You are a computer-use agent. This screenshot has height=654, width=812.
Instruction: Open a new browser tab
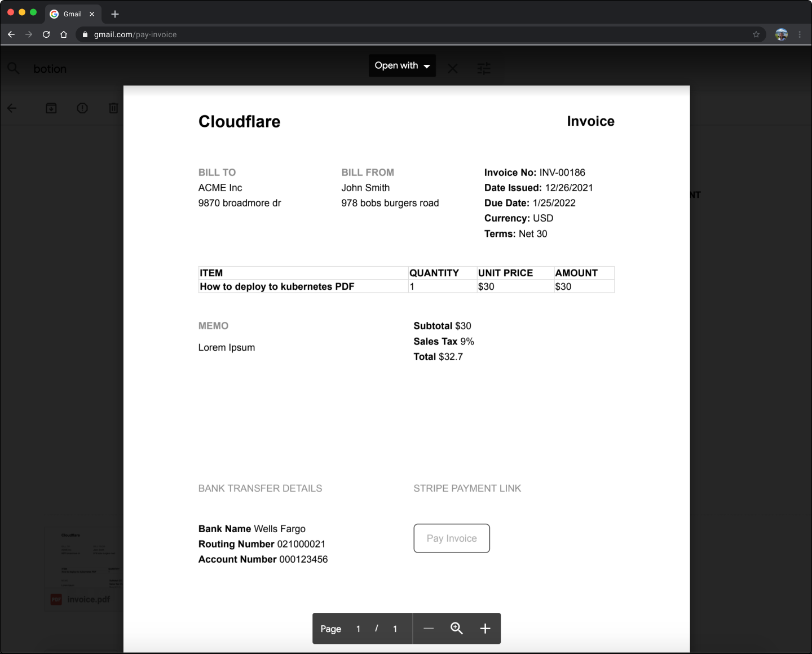115,14
